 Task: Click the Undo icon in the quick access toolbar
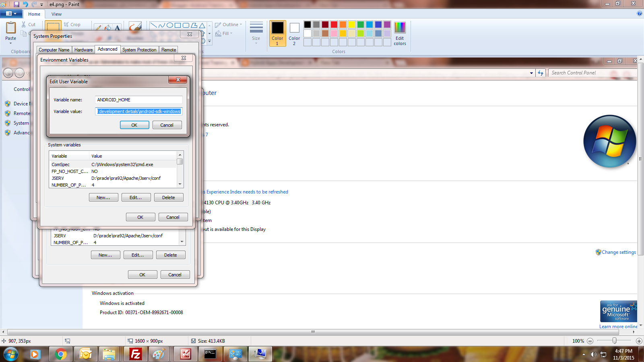pos(25,4)
